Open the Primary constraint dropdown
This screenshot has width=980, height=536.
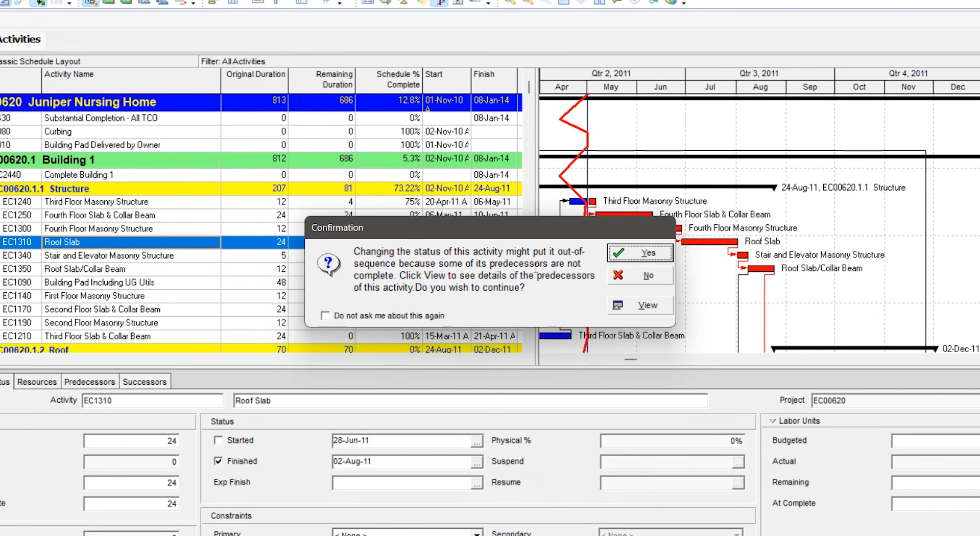coord(476,533)
